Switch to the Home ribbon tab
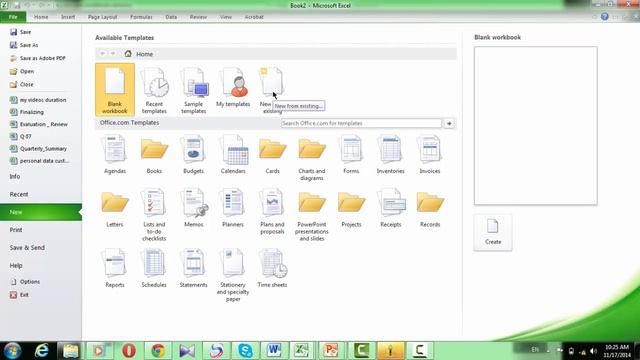640x360 pixels. point(41,17)
